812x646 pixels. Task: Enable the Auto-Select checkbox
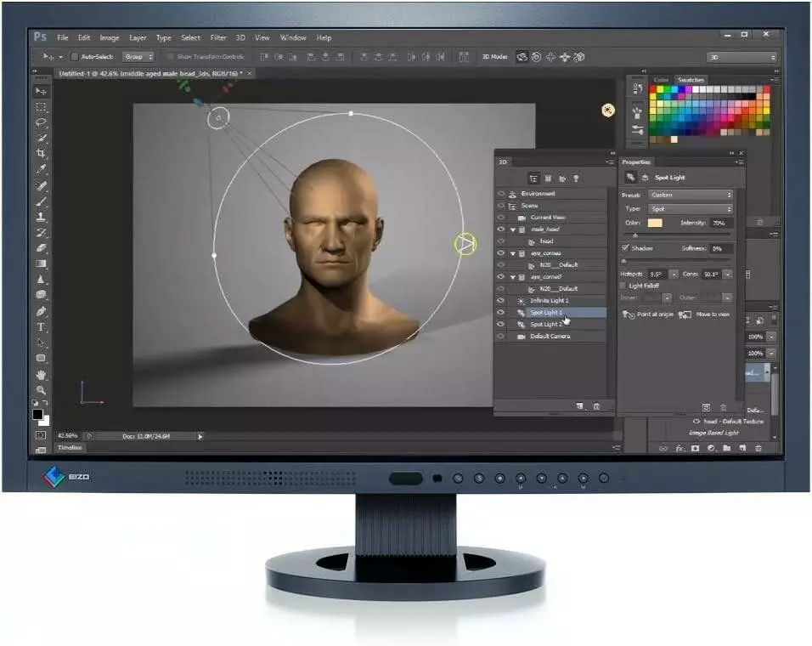(x=74, y=57)
